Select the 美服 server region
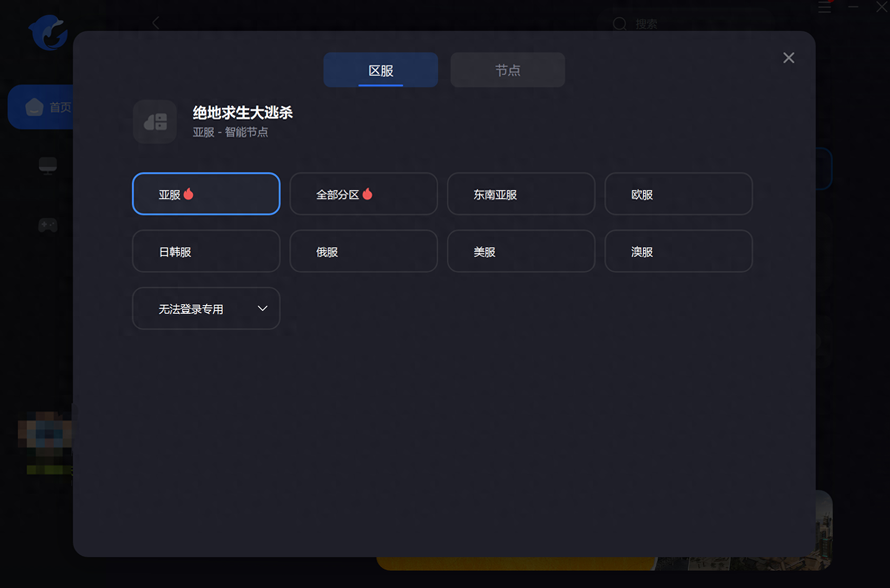This screenshot has height=588, width=890. (x=521, y=251)
